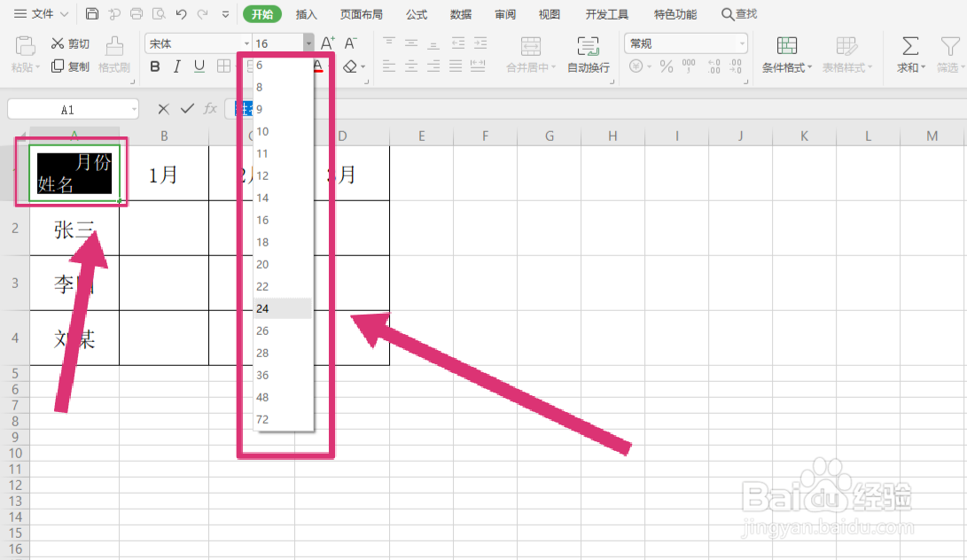967x560 pixels.
Task: Click the save icon
Action: click(92, 13)
